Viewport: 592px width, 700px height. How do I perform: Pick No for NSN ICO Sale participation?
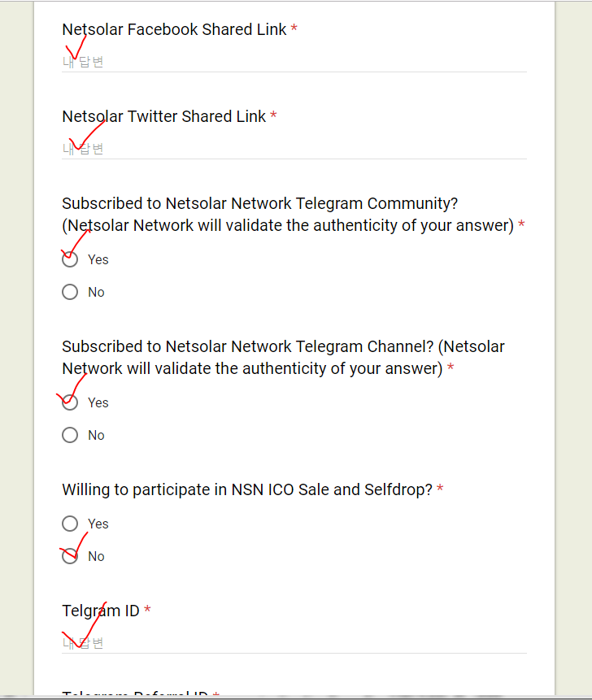(x=71, y=557)
